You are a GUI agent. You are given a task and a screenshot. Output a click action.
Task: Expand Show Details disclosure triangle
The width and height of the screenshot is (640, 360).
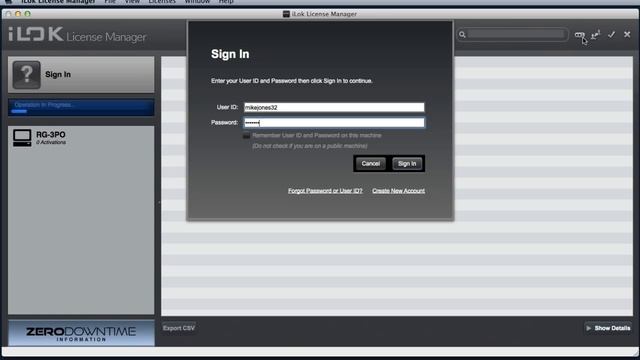pos(589,328)
